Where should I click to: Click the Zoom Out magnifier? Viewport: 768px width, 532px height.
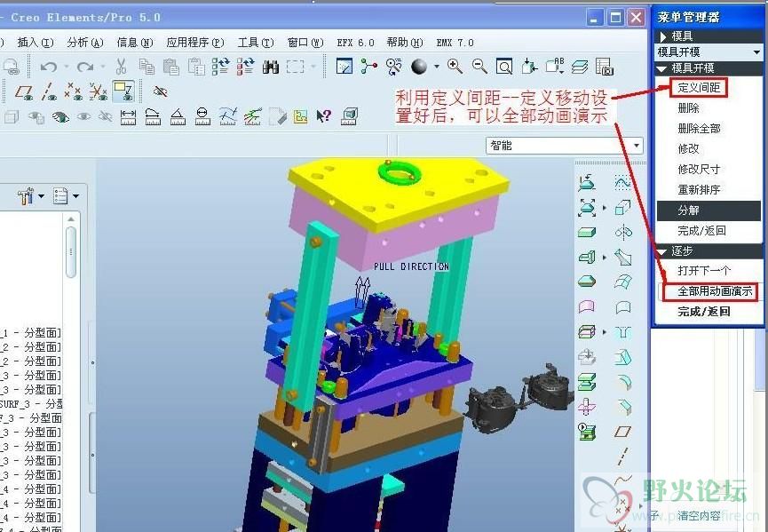pos(479,66)
